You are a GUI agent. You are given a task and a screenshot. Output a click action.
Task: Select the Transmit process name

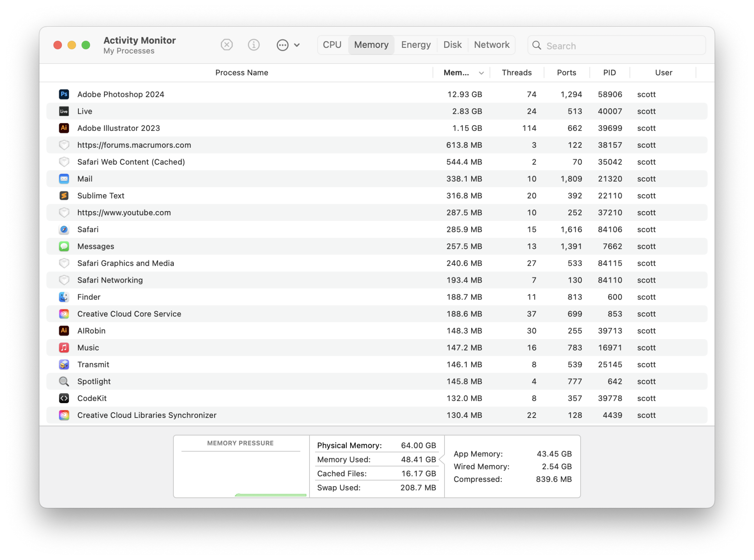93,364
